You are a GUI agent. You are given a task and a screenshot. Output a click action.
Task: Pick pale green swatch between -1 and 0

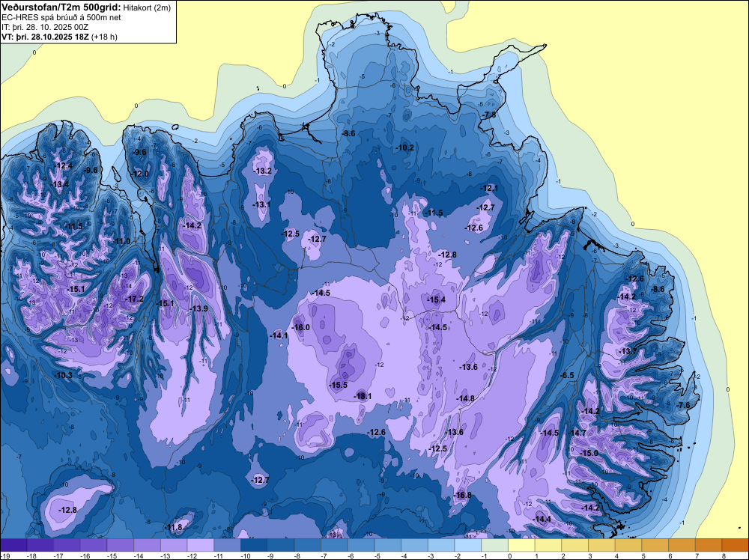coord(495,544)
